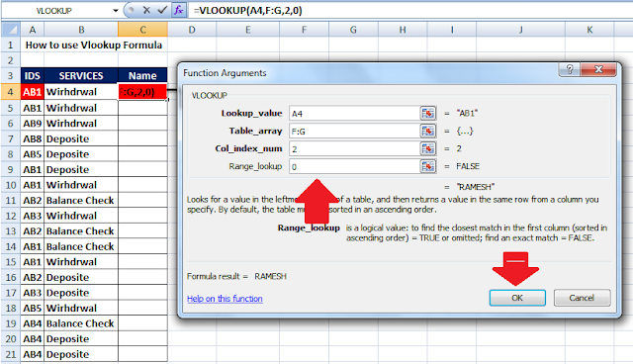Click the Select All corner triangle

click(11, 30)
